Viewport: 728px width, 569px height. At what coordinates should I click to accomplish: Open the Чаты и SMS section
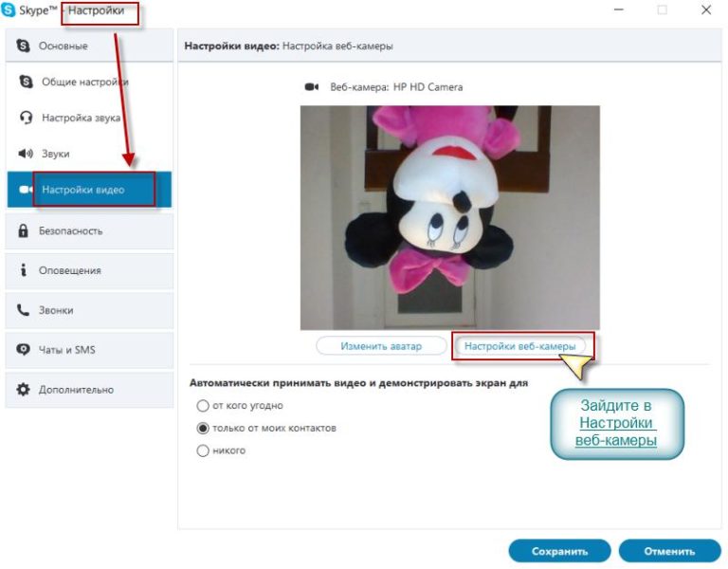89,349
